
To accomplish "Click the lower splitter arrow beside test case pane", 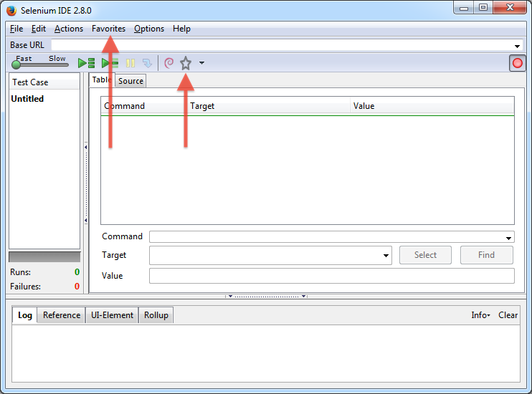I will (x=86, y=221).
